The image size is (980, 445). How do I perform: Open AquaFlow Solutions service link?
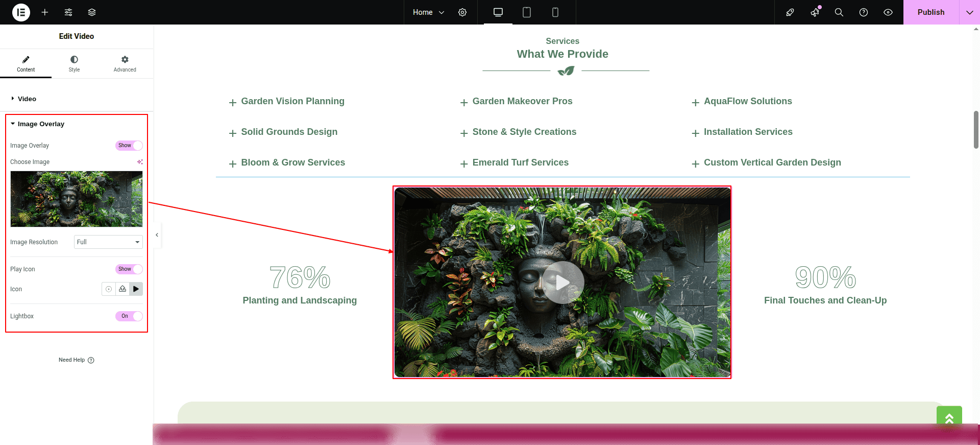coord(748,101)
